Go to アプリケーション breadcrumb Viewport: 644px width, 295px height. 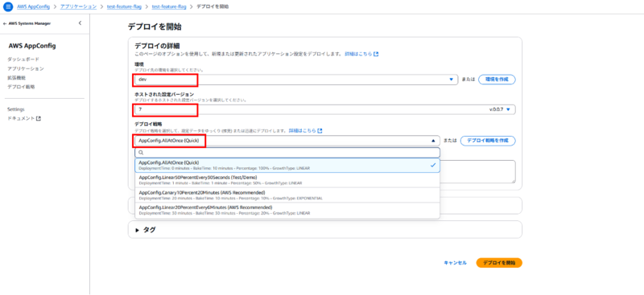click(78, 6)
